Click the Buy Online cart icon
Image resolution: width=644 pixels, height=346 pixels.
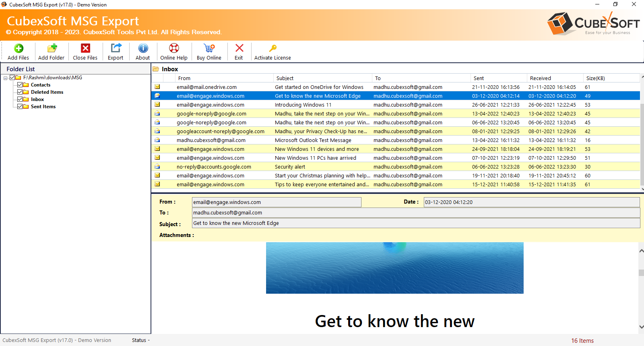(209, 49)
